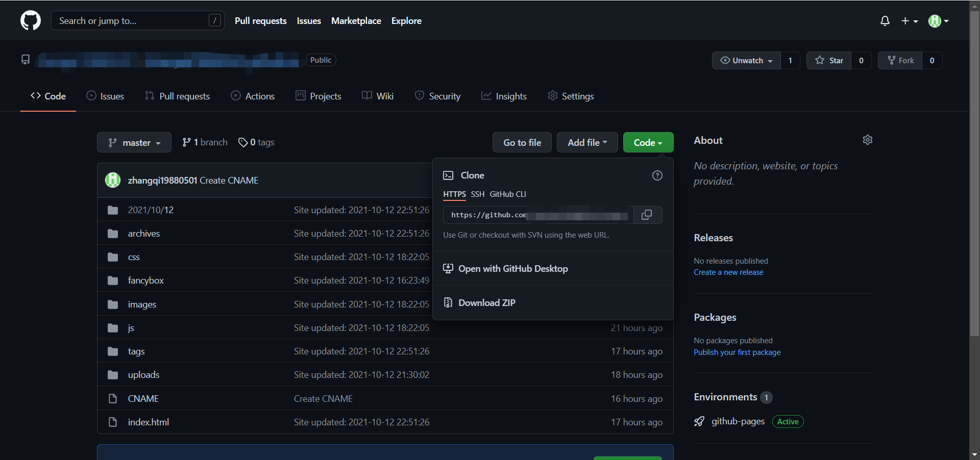This screenshot has height=460, width=980.
Task: Open the About settings gear
Action: pos(868,140)
